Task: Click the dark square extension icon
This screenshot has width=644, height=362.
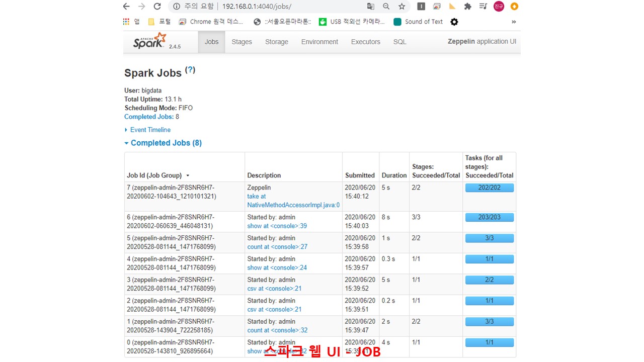Action: click(421, 7)
